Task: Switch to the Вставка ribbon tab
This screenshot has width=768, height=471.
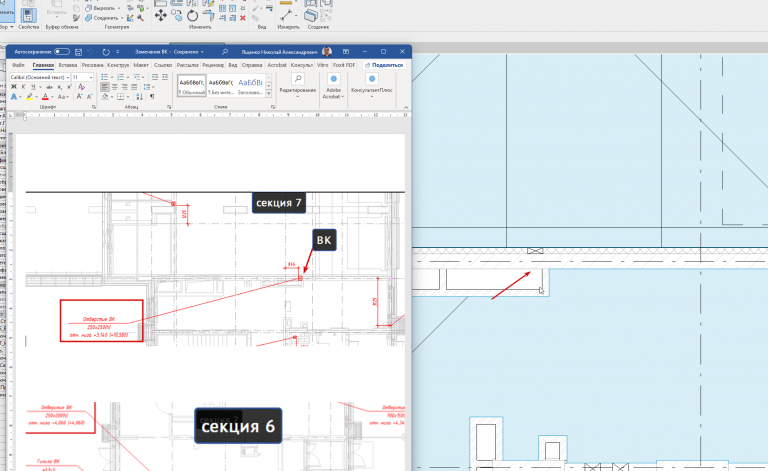Action: (x=68, y=65)
